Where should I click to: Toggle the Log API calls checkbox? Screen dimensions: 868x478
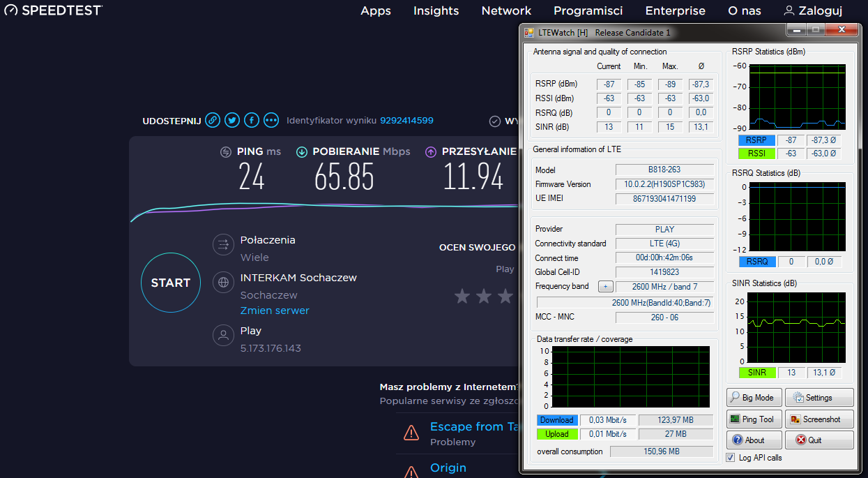(731, 458)
